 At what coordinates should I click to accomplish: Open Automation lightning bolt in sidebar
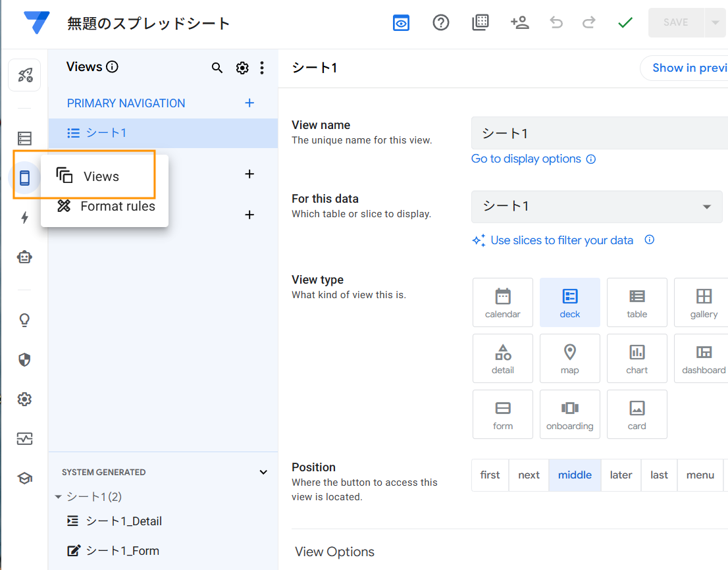click(x=24, y=217)
